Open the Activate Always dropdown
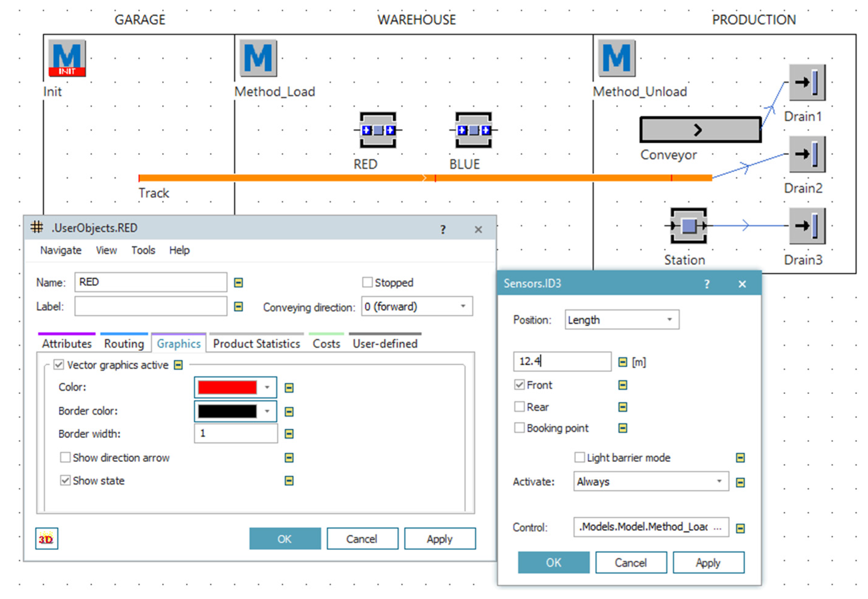The height and width of the screenshot is (599, 868). click(x=651, y=482)
